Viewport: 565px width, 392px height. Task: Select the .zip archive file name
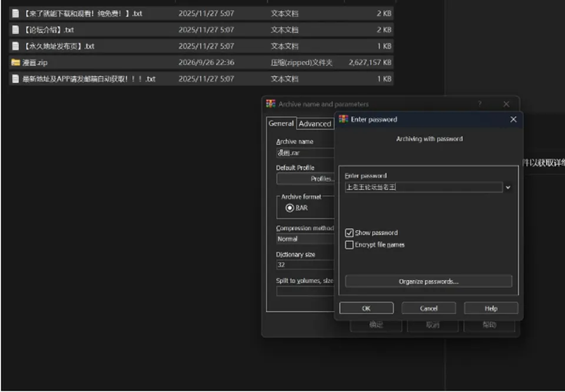tap(35, 62)
